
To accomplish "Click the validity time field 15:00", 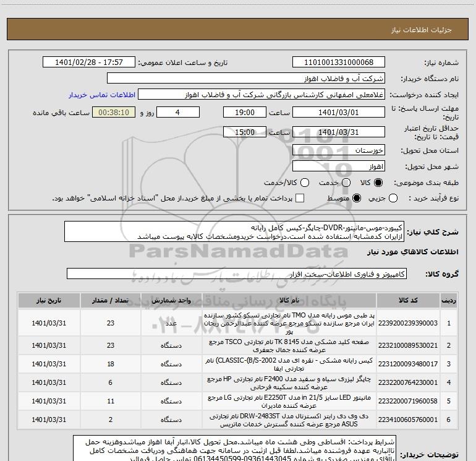I will 245,132.
